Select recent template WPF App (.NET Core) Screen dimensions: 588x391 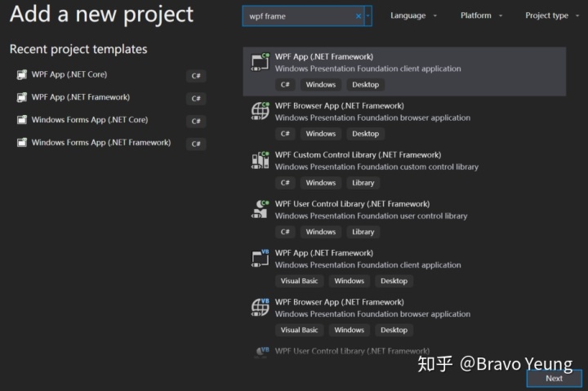click(x=69, y=74)
